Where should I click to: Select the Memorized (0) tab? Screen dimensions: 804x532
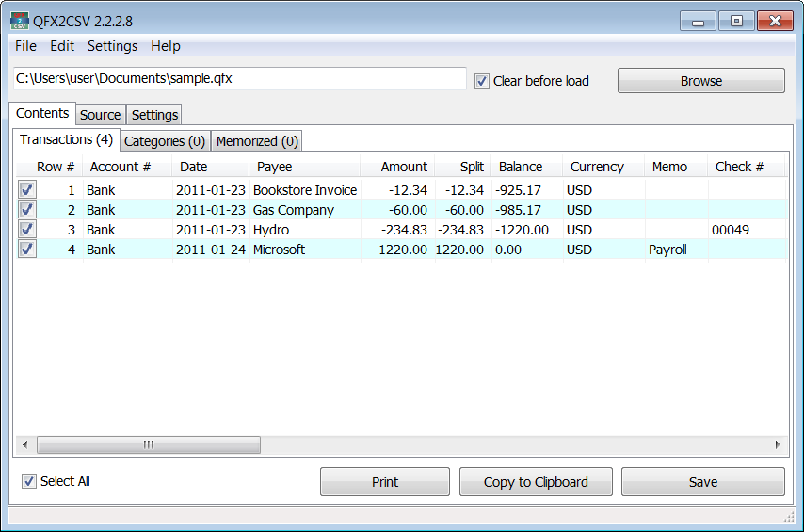tap(257, 141)
